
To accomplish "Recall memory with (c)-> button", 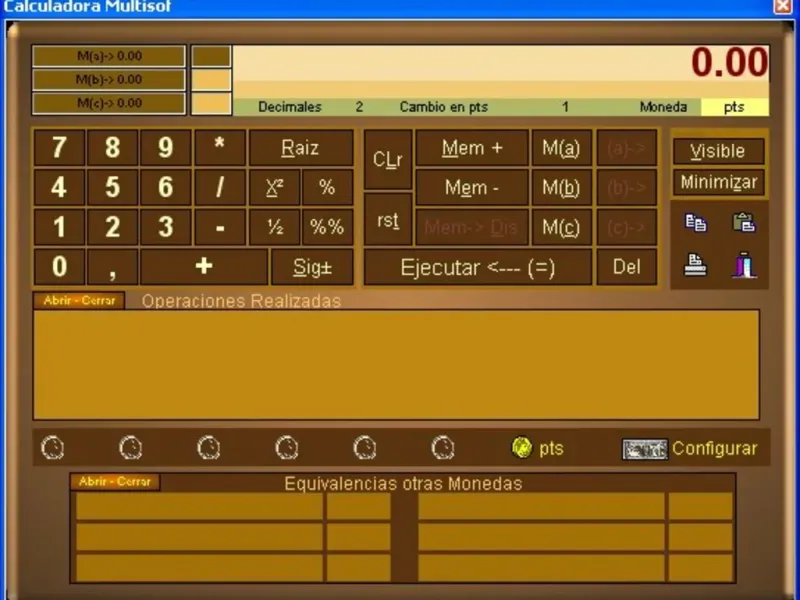I will pos(627,227).
